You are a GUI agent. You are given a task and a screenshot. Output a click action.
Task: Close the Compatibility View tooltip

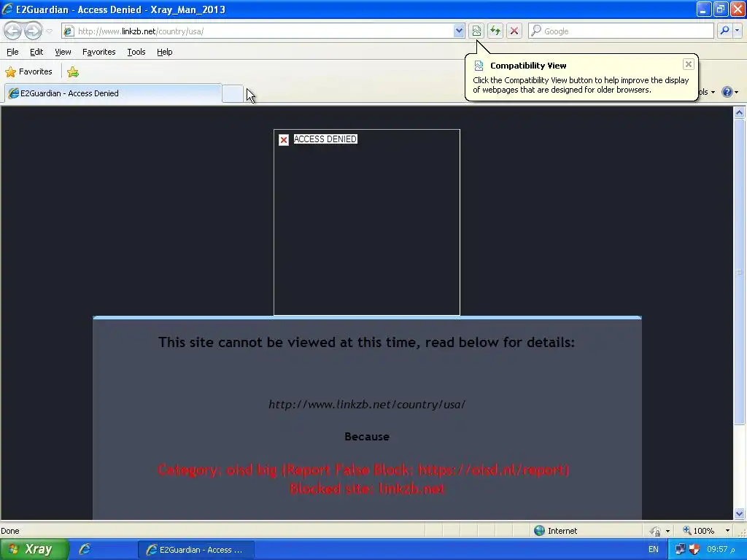click(688, 64)
